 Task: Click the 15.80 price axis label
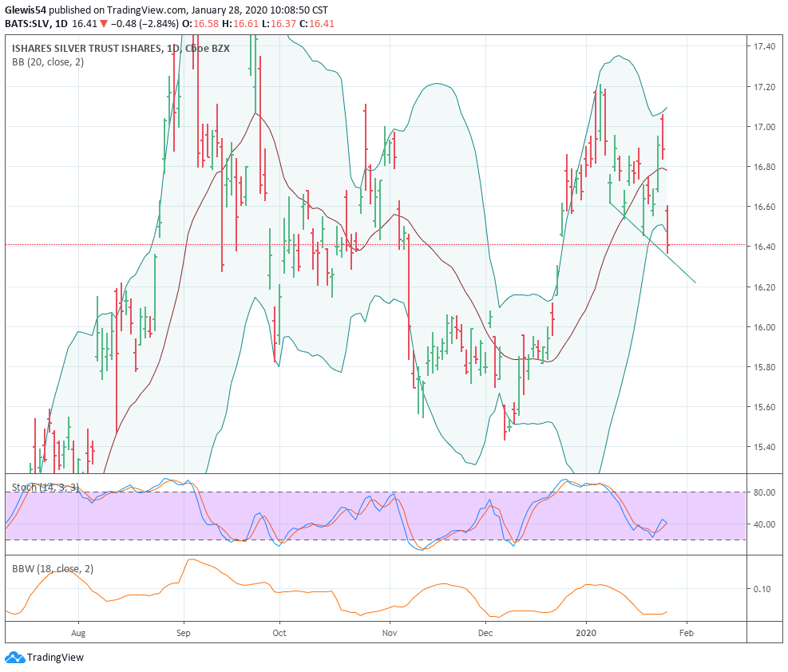point(764,367)
